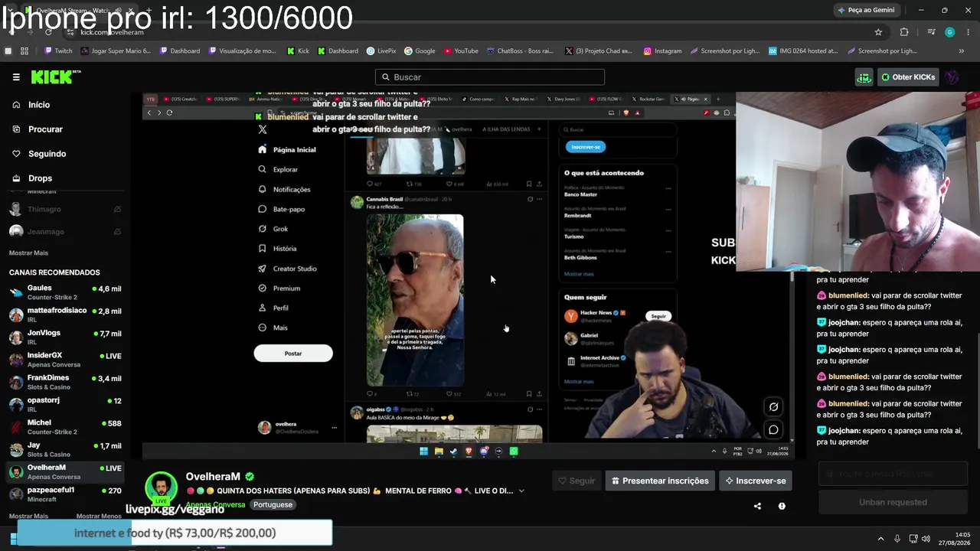This screenshot has height=551, width=980.
Task: Click the share icon below the stream
Action: click(757, 506)
